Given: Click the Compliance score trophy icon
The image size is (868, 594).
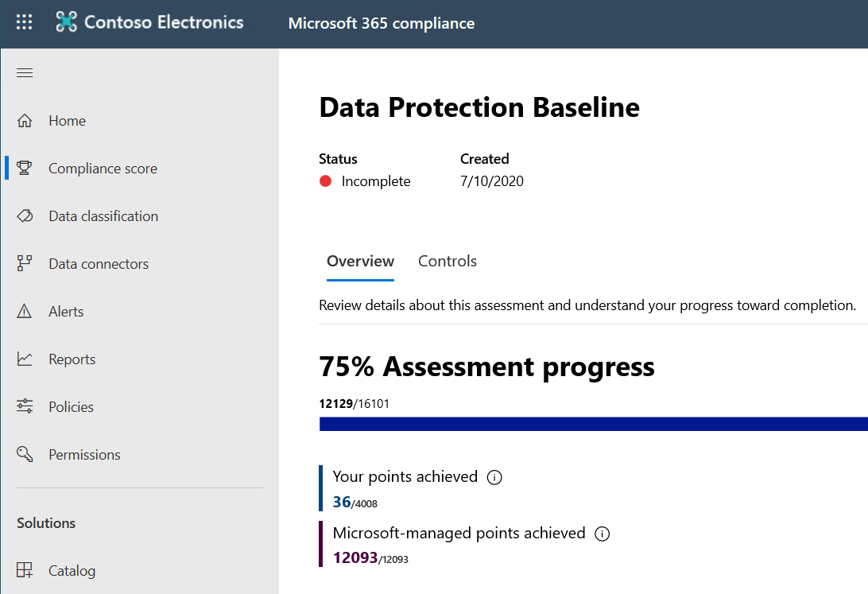Looking at the screenshot, I should click(x=25, y=169).
